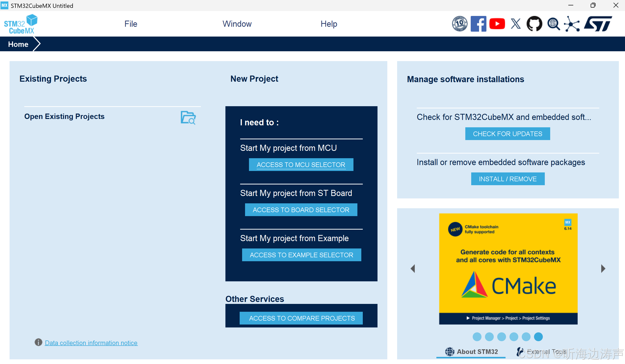Viewport: 625px width, 364px height.
Task: Select the fifth carousel dot
Action: (526, 337)
